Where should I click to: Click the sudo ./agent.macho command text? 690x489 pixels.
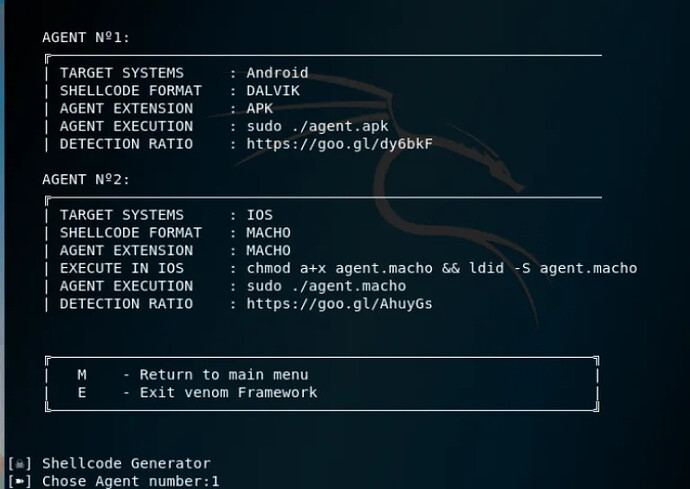[x=326, y=286]
